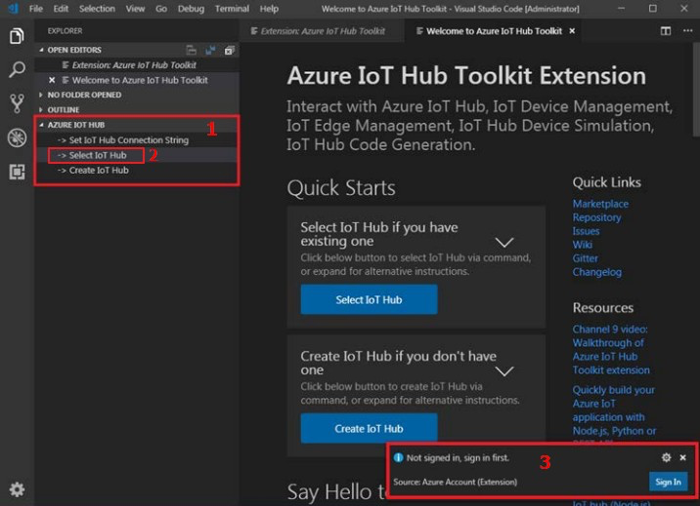Open the Search view icon
The image size is (700, 506).
tap(16, 70)
